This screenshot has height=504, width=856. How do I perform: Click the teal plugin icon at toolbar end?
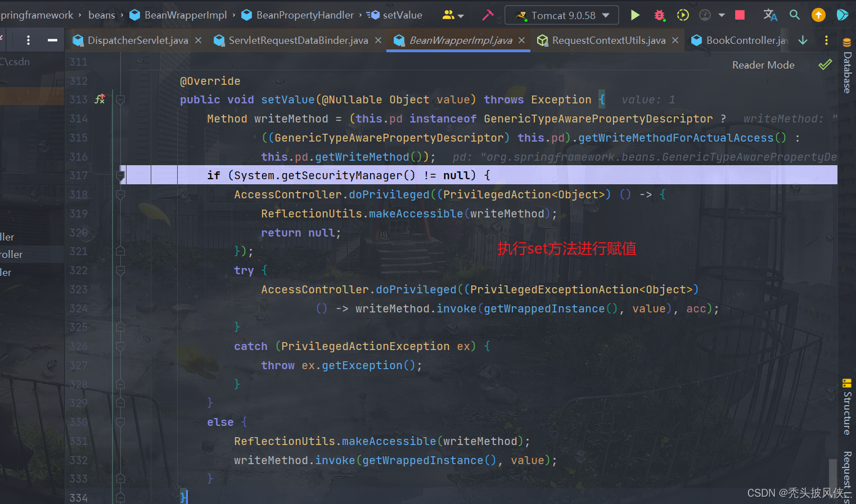point(843,15)
